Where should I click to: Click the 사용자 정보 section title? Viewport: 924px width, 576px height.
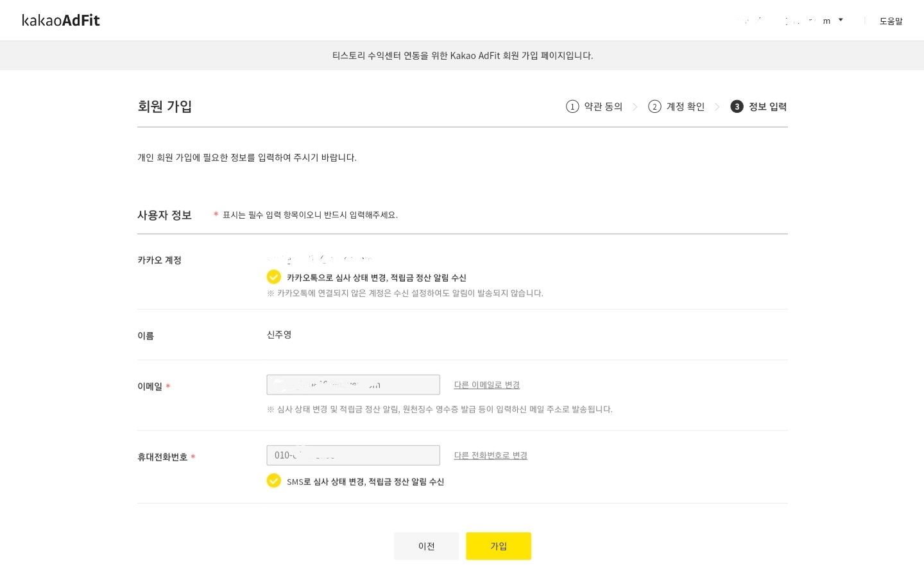(x=164, y=215)
